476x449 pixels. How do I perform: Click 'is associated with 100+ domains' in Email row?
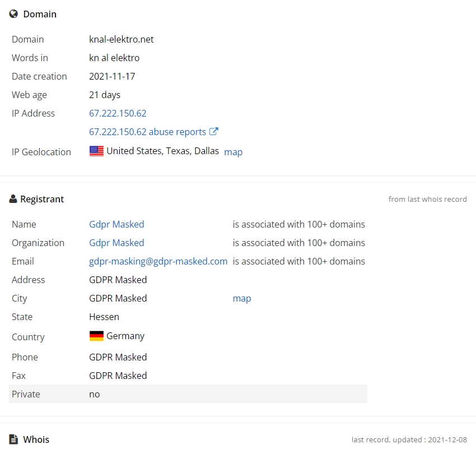(x=298, y=262)
